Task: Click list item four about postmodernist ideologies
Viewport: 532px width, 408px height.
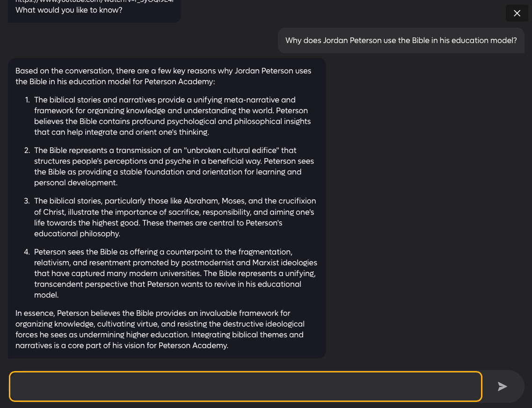Action: [175, 273]
